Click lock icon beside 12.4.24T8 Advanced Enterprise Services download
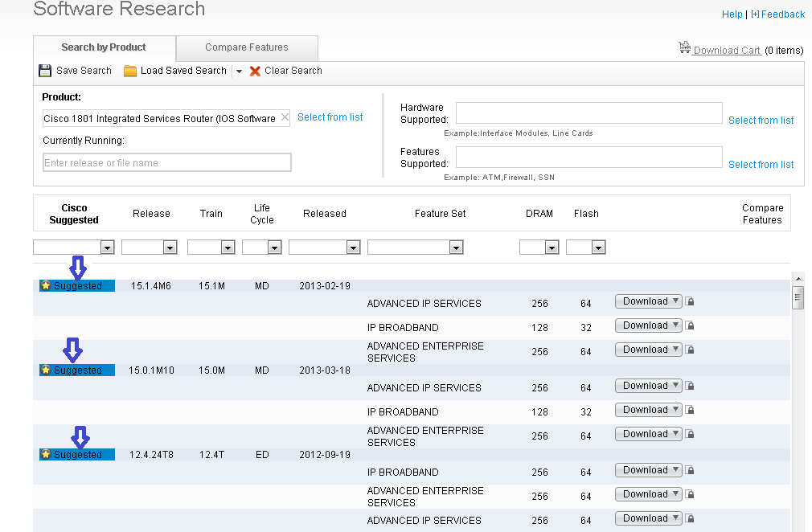This screenshot has height=532, width=812. (x=690, y=494)
